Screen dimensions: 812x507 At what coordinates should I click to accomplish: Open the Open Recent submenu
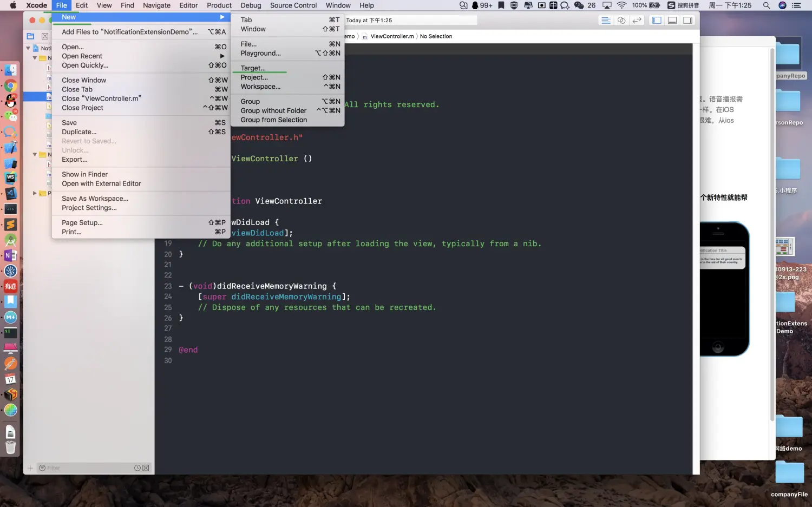tap(141, 56)
